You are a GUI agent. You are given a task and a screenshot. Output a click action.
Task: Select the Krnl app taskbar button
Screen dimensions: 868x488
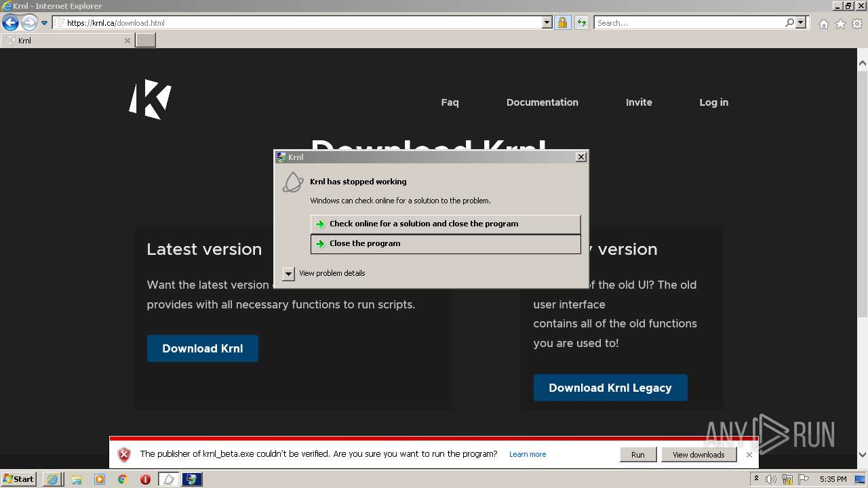(x=169, y=479)
